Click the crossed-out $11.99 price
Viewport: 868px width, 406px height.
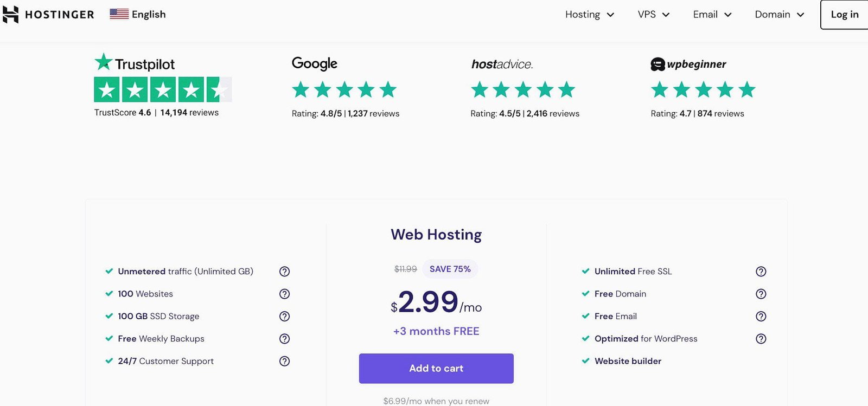[x=406, y=269]
